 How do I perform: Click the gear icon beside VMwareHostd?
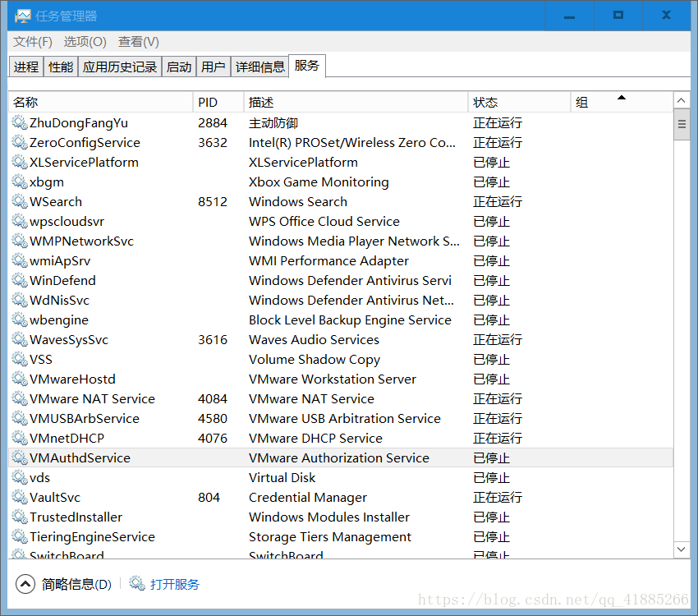pos(20,379)
